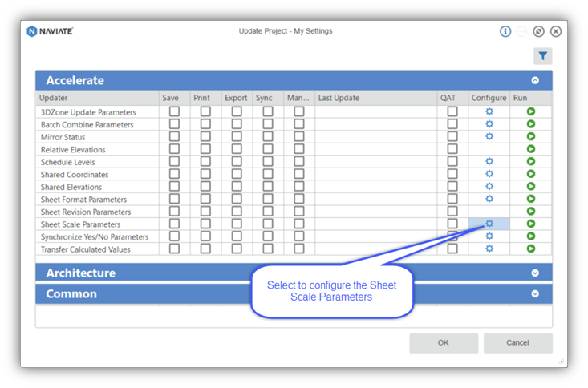Click the Save column header
588x388 pixels.
click(x=174, y=98)
